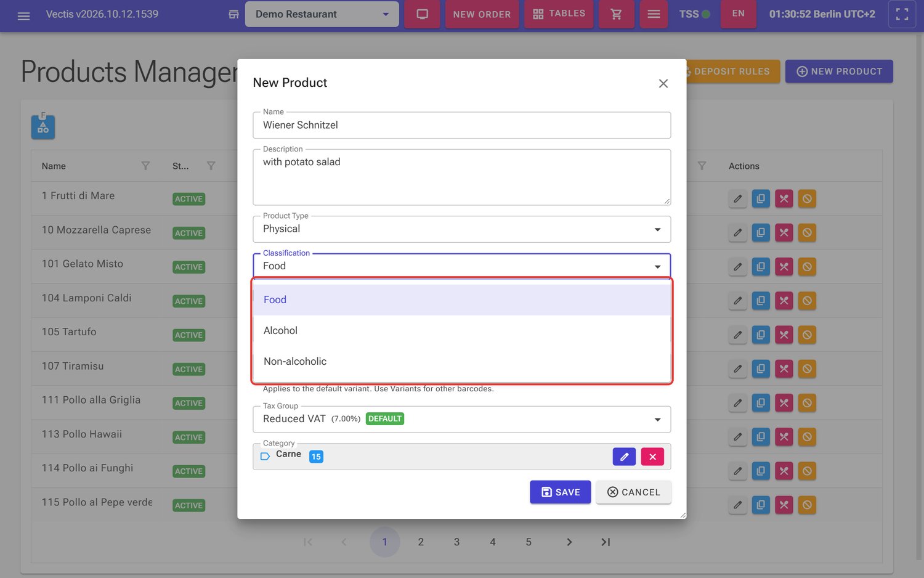Viewport: 924px width, 578px height.
Task: Cancel the new product dialog
Action: pos(633,492)
